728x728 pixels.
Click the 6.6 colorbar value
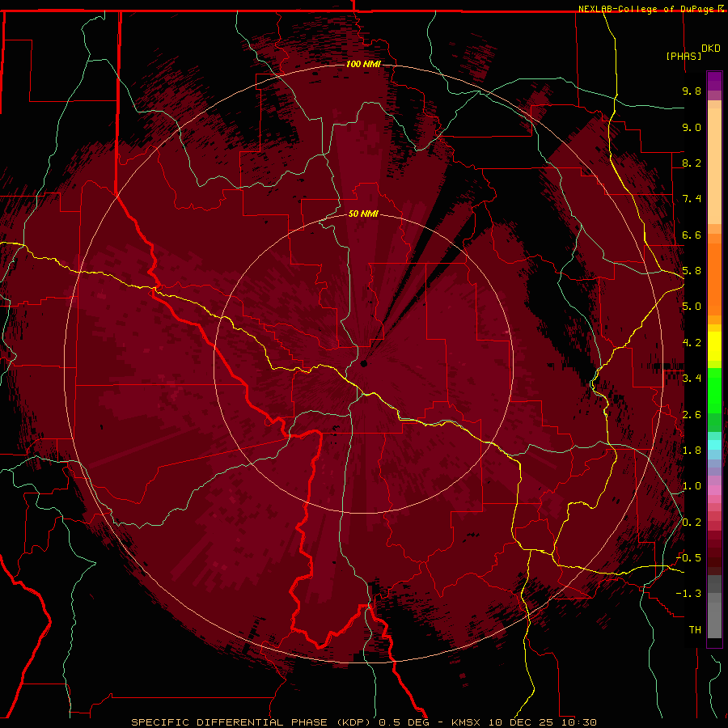click(692, 235)
